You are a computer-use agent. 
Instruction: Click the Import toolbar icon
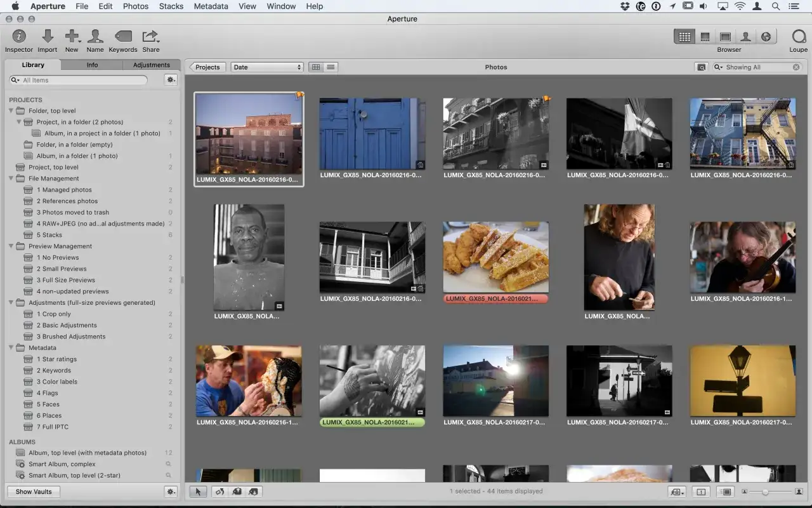click(47, 41)
